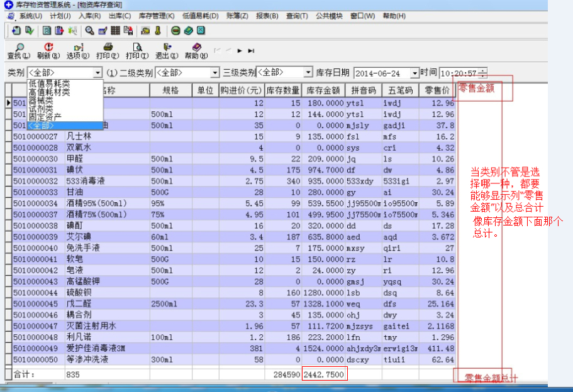Open the 计划(J) menu
Image resolution: width=573 pixels, height=392 pixels.
(x=60, y=16)
